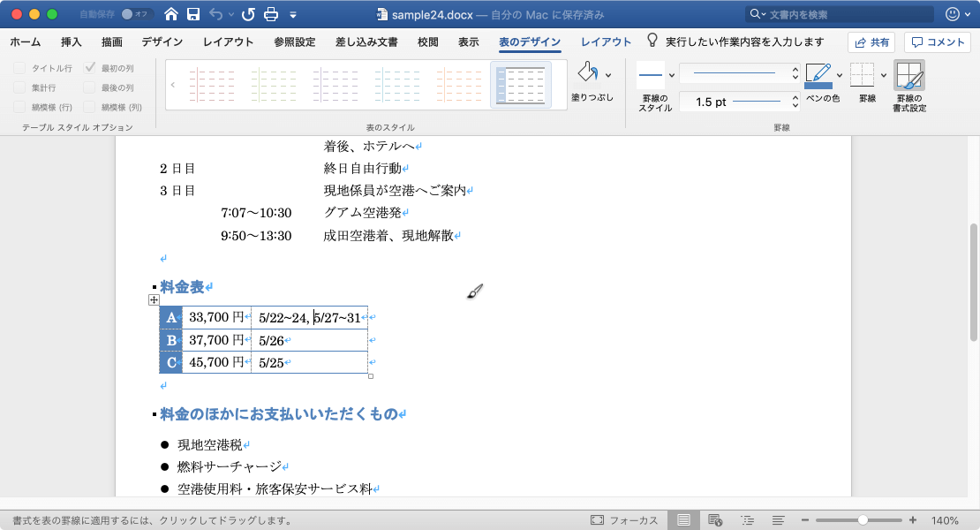Image resolution: width=980 pixels, height=530 pixels.
Task: Enable the 集計行 checkbox
Action: pos(19,87)
